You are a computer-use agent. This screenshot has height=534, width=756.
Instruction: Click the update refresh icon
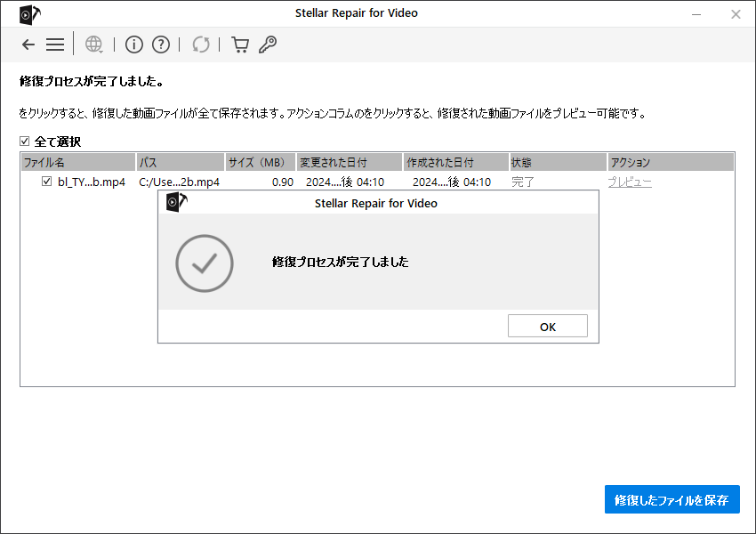point(201,44)
